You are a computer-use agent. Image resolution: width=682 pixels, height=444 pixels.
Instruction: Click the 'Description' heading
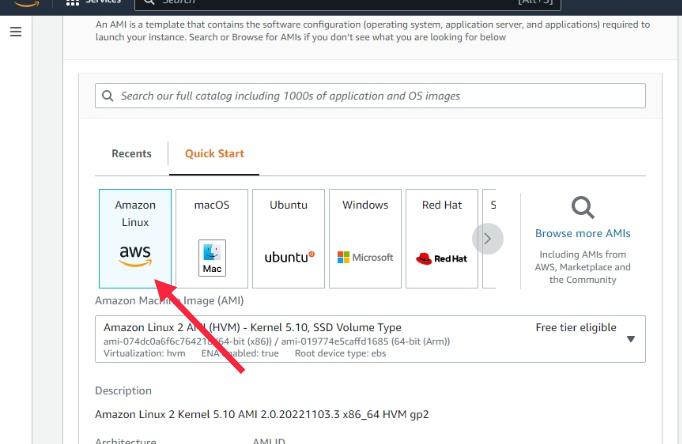point(123,391)
